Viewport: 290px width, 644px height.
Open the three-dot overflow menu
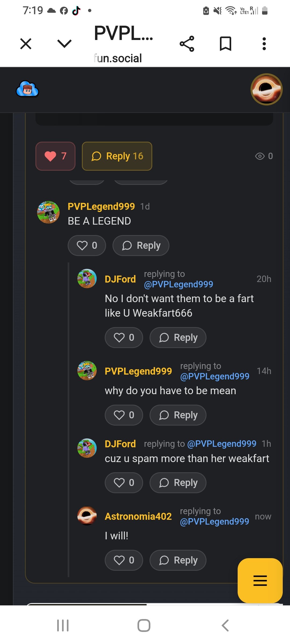(264, 44)
